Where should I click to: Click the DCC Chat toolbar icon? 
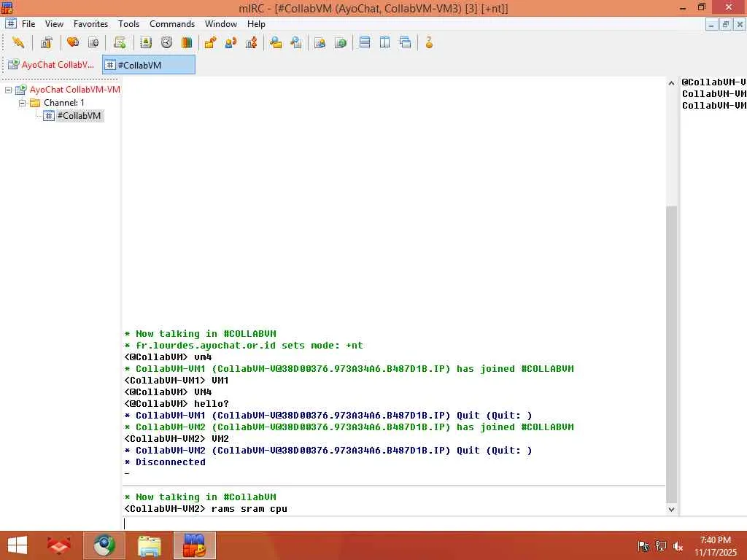click(231, 43)
